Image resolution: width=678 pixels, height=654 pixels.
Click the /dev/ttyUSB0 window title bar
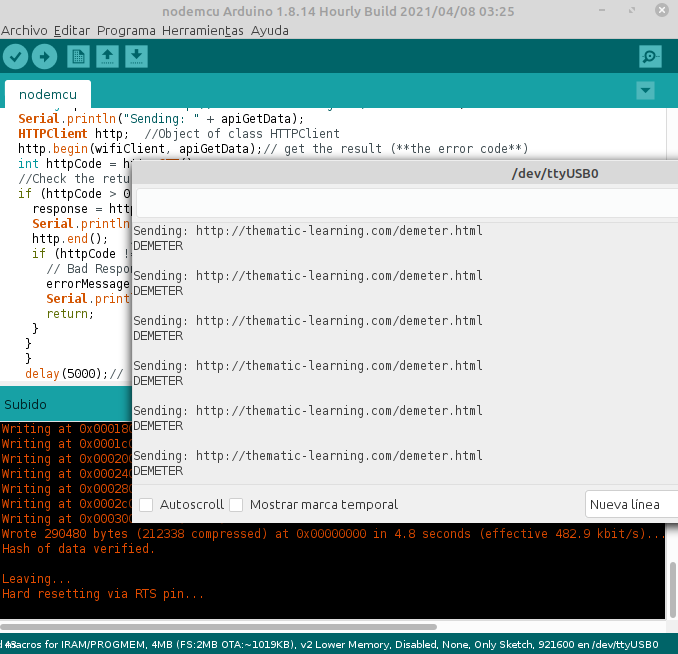tap(400, 173)
